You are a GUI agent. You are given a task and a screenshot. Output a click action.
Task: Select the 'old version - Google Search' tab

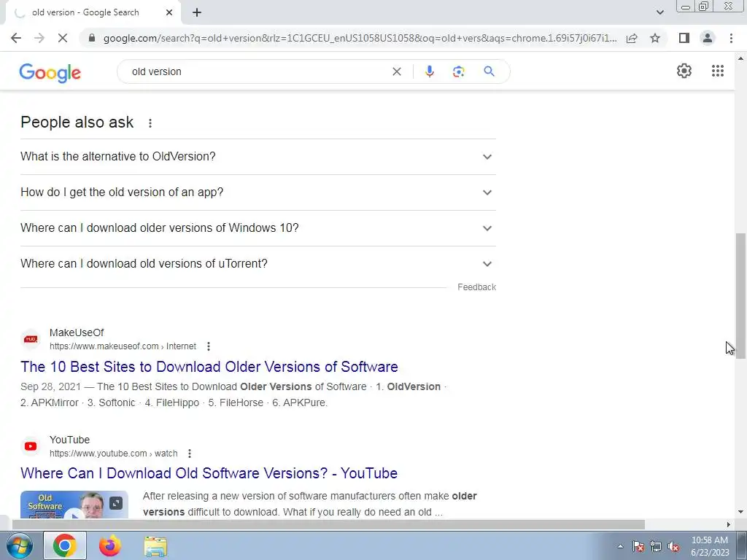(93, 13)
